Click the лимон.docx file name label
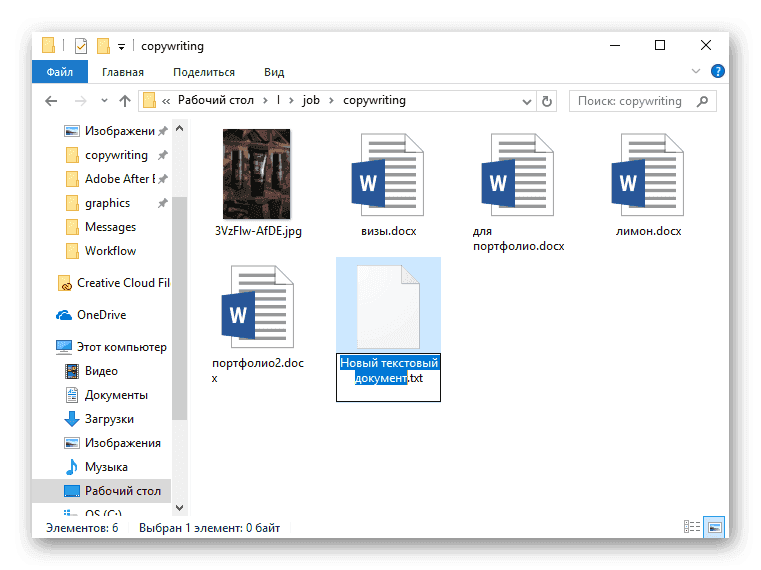 648,231
